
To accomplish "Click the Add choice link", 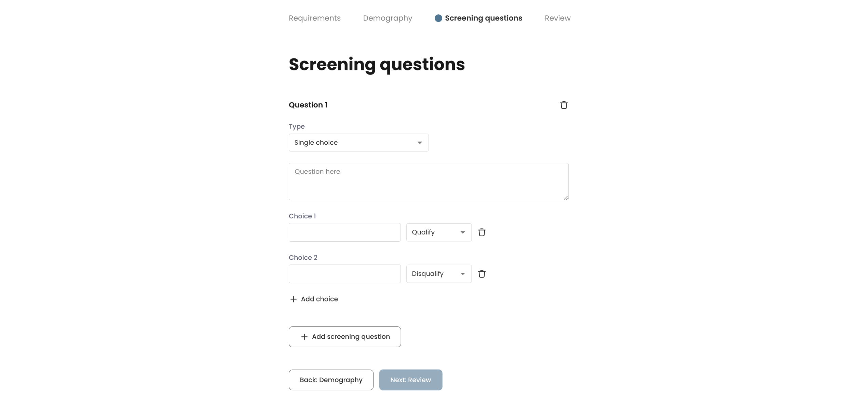I will click(319, 299).
